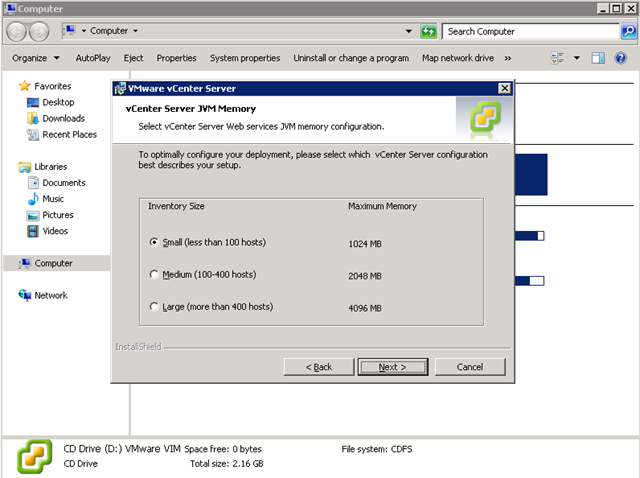The height and width of the screenshot is (478, 640).
Task: Open Uninstall or change a program
Action: [x=351, y=58]
